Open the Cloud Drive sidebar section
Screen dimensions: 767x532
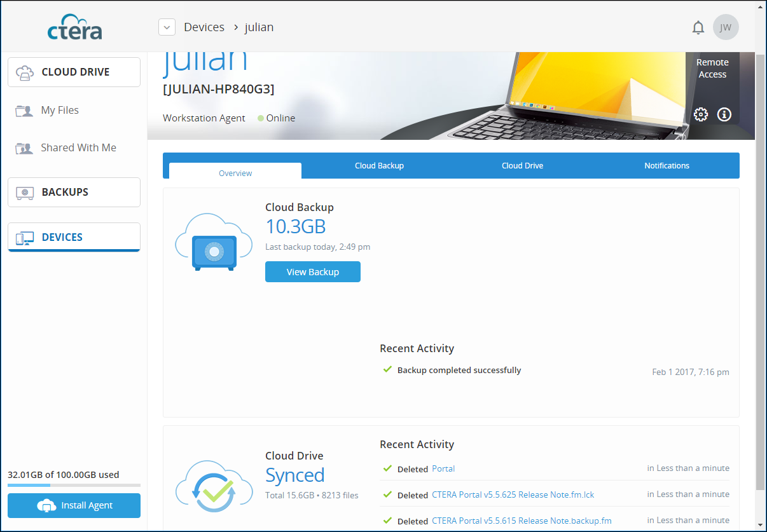[74, 72]
